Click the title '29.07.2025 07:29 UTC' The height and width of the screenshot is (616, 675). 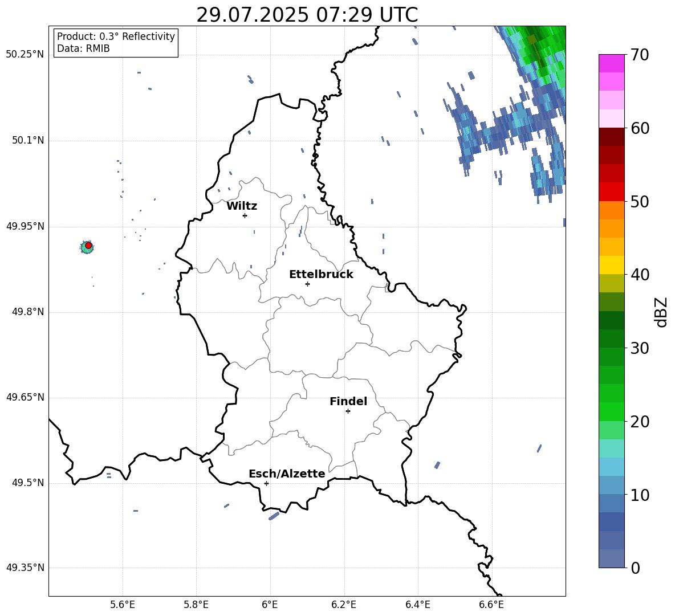[x=307, y=15]
